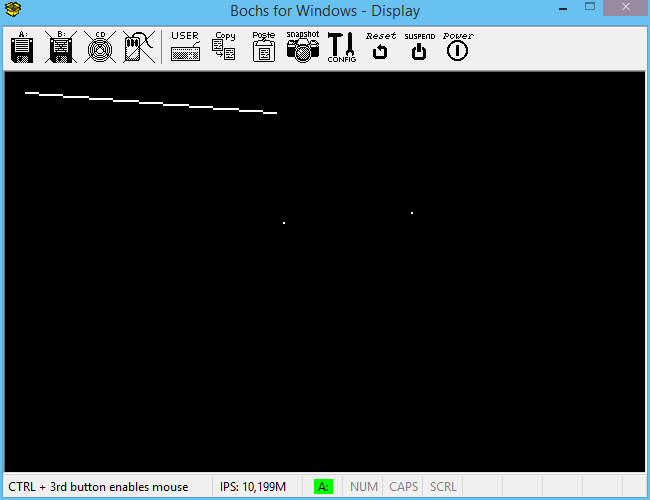Click the crossed-out floppy B: drive icon
This screenshot has width=650, height=500.
(61, 47)
